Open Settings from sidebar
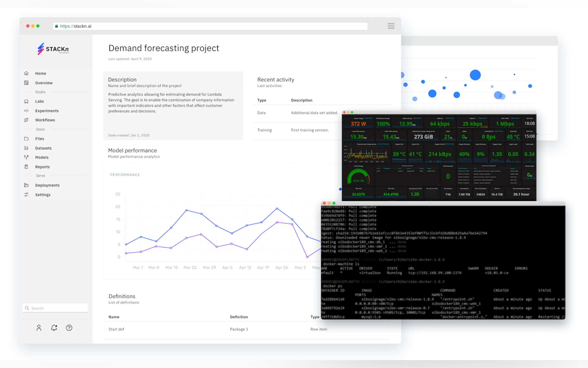Viewport: 588px width, 368px height. tap(43, 195)
